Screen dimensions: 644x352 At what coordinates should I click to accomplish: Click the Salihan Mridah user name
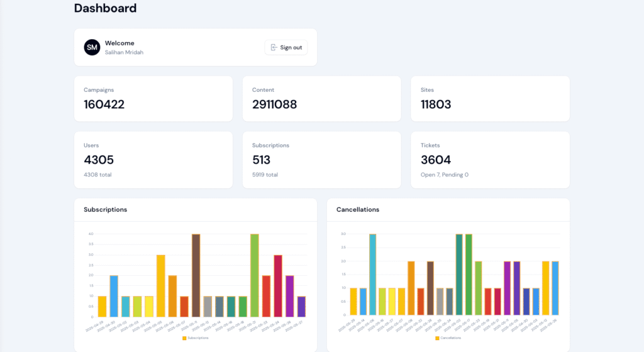pos(124,52)
